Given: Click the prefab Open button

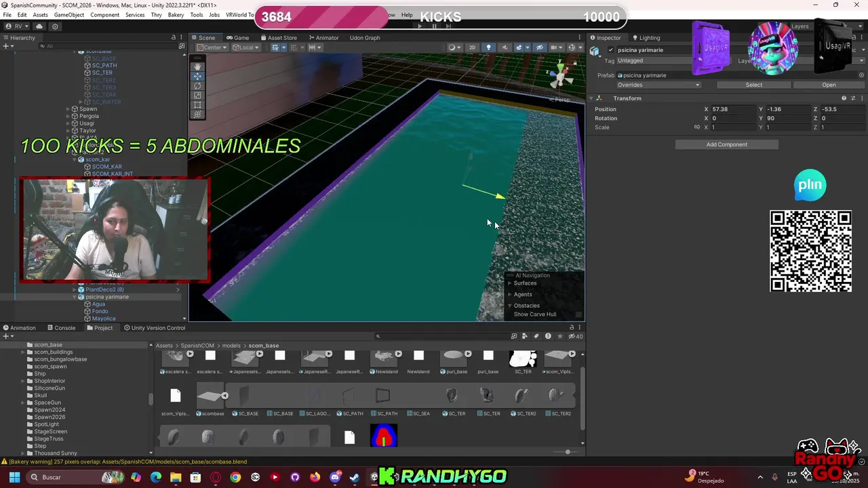Looking at the screenshot, I should (x=829, y=85).
